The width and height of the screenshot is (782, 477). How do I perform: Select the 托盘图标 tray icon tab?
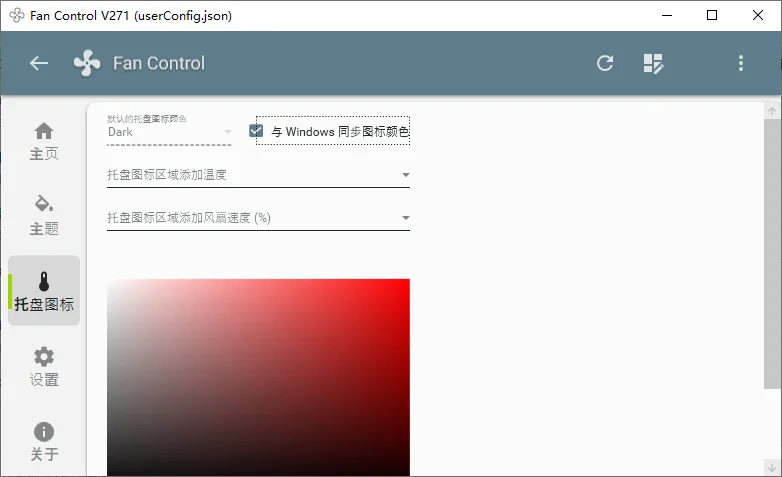point(44,291)
